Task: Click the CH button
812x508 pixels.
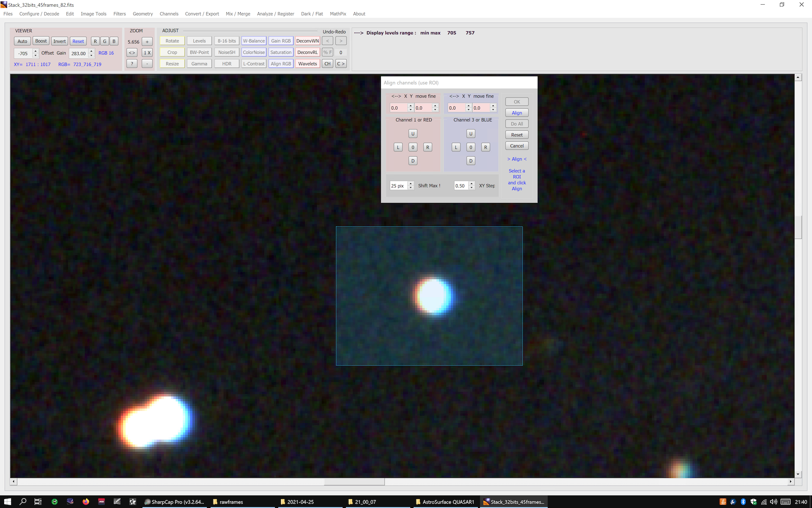Action: tap(327, 64)
